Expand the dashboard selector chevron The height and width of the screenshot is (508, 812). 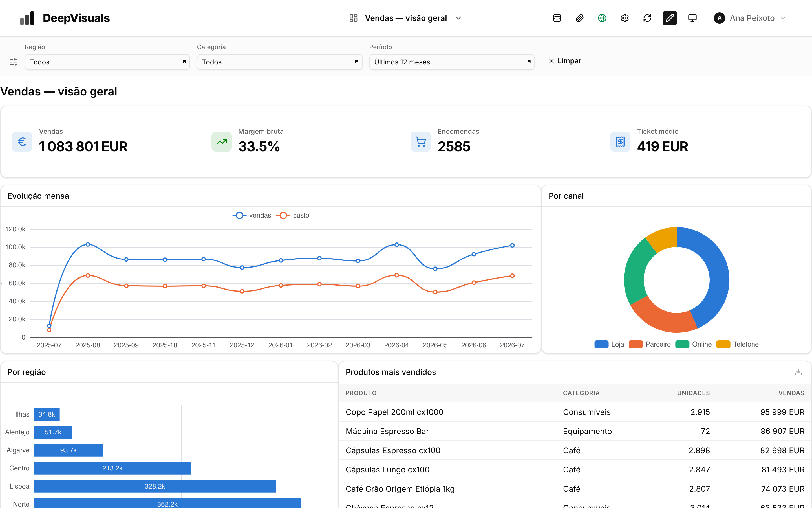point(458,18)
